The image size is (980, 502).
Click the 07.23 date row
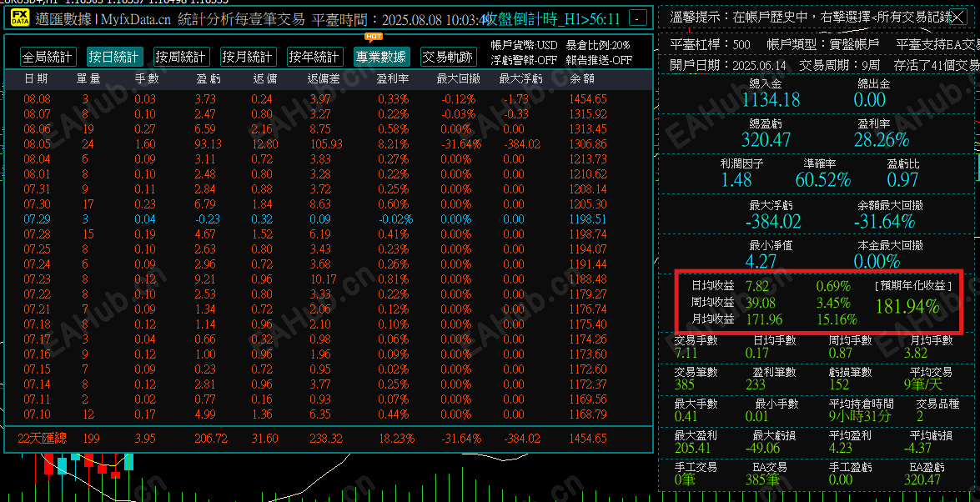pos(328,279)
